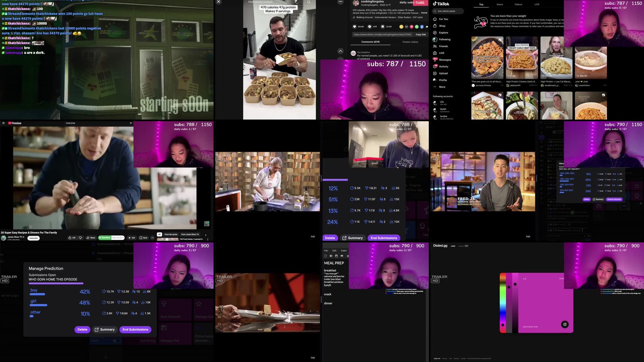The height and width of the screenshot is (362, 644).
Task: Like the cookingforgains TikTok with the heart icon
Action: 355,27
